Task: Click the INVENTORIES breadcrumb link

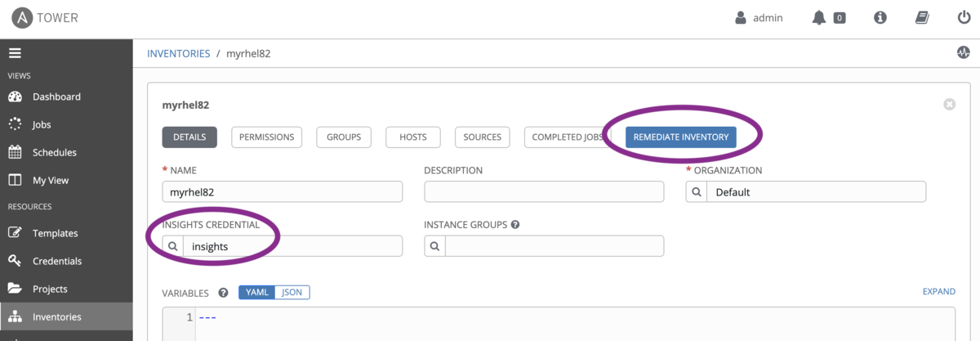Action: (x=177, y=53)
